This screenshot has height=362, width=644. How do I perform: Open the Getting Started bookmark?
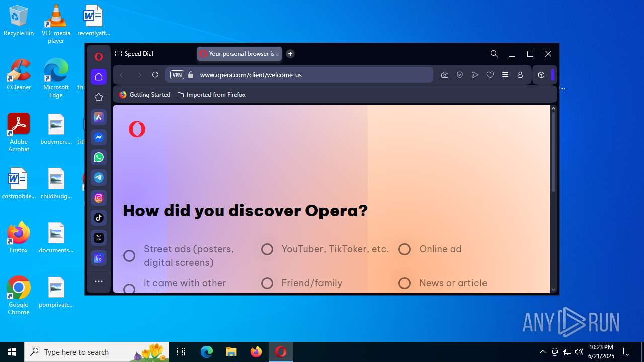pos(145,95)
